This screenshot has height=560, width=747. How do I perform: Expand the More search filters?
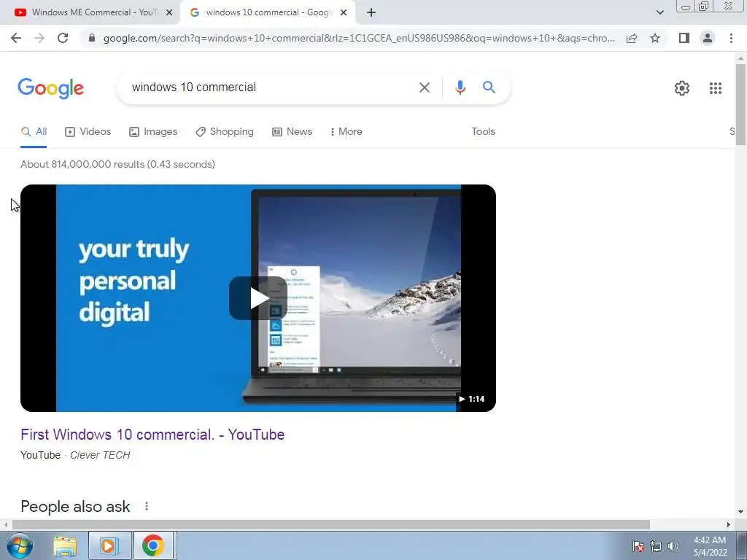pyautogui.click(x=347, y=132)
